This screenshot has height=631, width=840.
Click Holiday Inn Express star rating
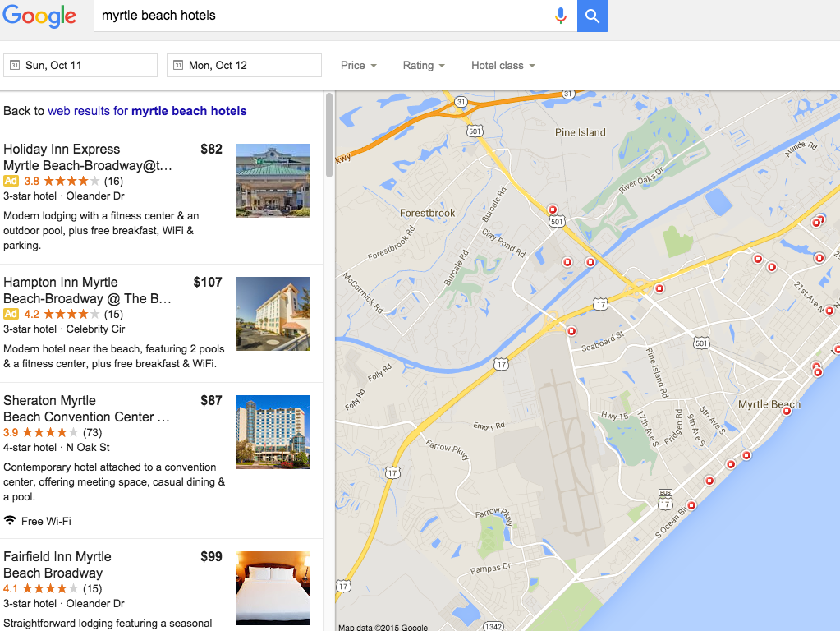[71, 182]
